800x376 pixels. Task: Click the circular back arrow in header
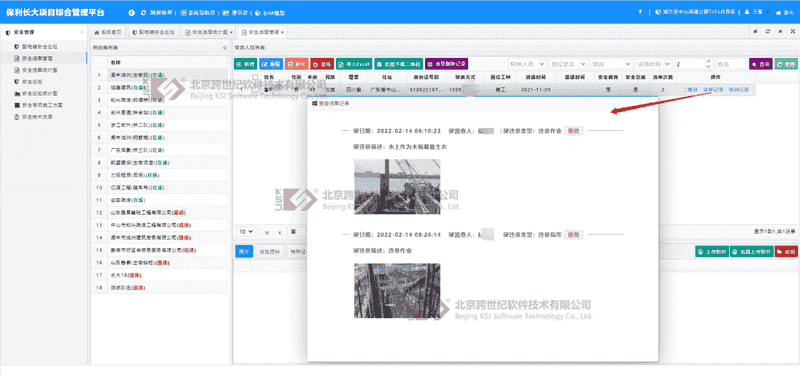[132, 12]
